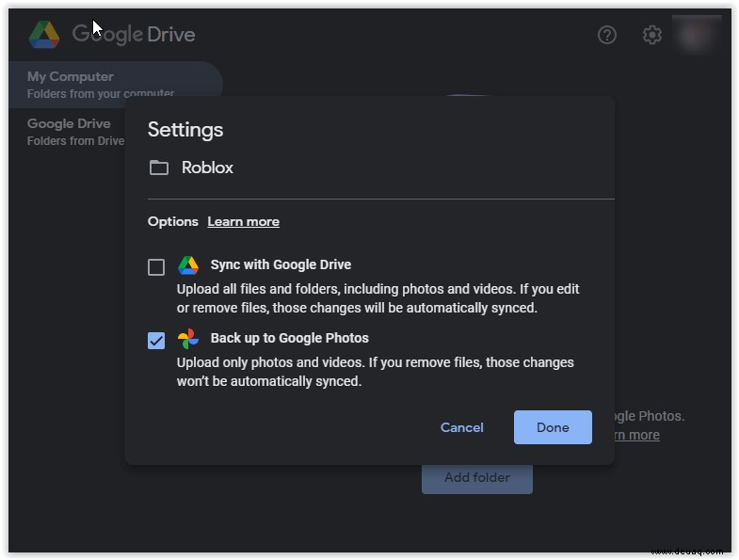Check the Sync with Google Drive checkbox

coord(156,266)
